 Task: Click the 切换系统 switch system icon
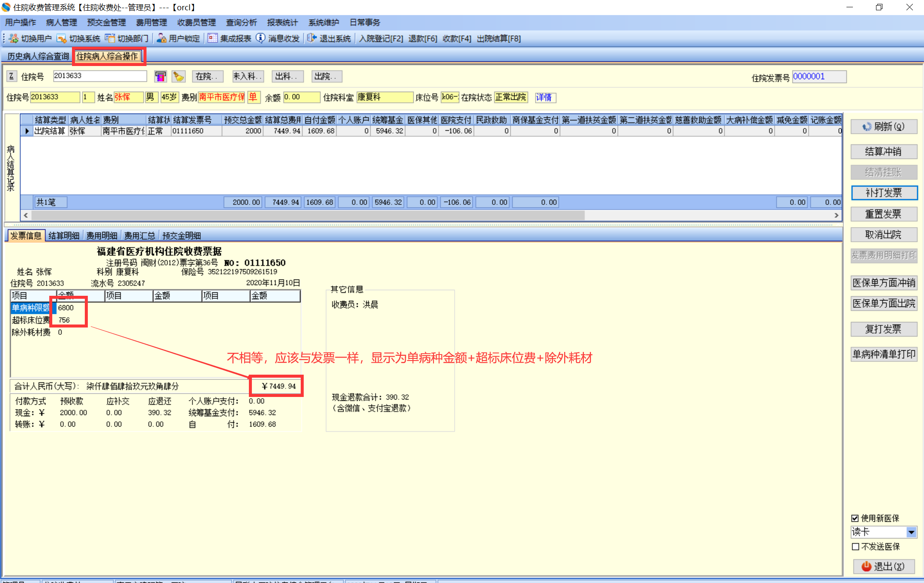click(x=62, y=39)
